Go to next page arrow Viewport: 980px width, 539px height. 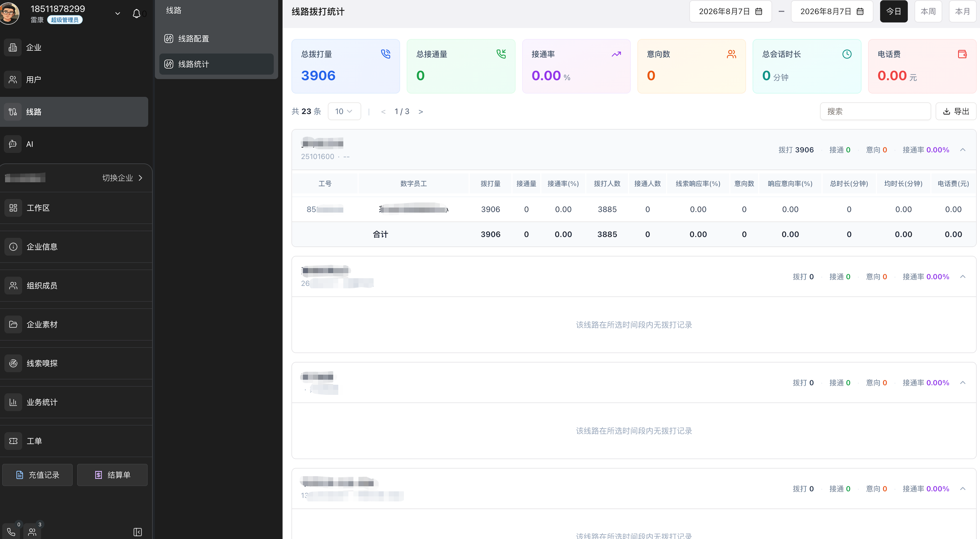pos(420,111)
